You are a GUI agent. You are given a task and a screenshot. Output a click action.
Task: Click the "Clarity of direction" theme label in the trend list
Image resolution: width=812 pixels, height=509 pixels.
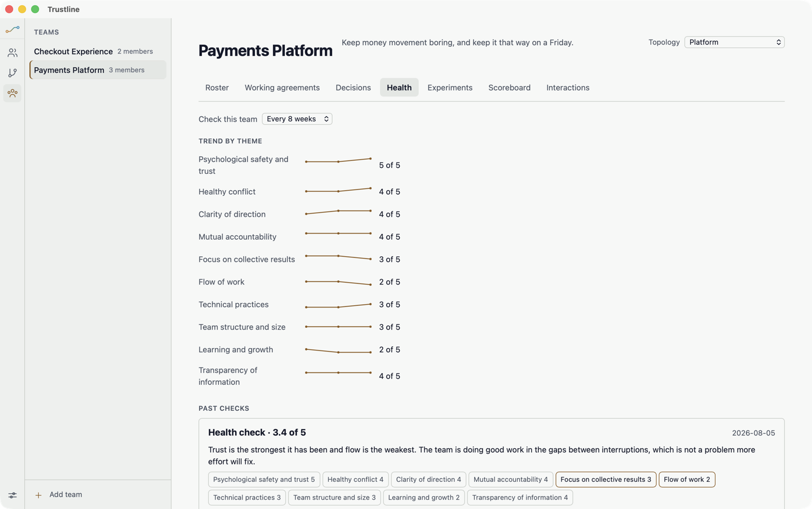pos(232,214)
